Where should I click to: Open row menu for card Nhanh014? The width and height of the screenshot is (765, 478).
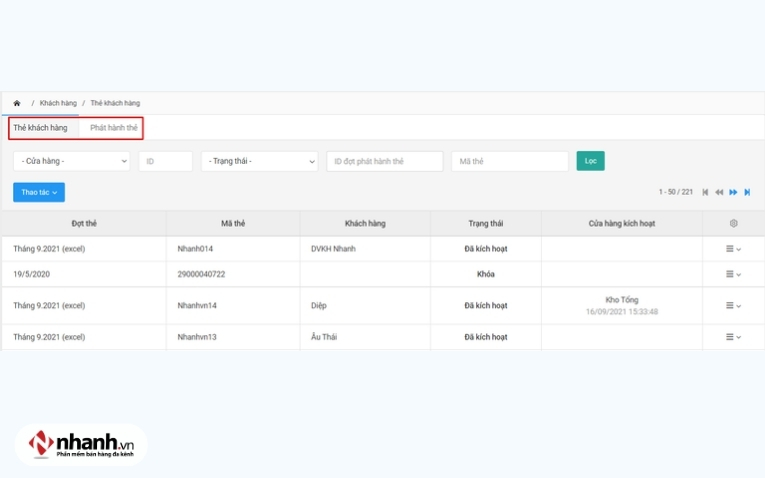(x=733, y=249)
